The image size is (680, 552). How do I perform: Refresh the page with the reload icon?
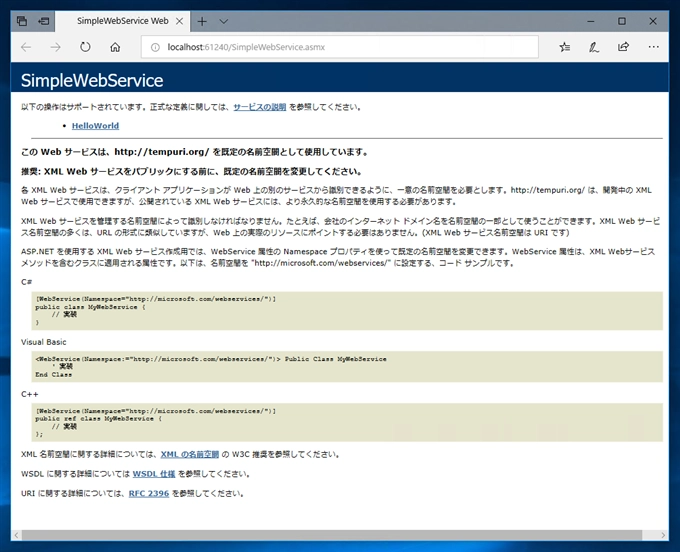tap(85, 47)
